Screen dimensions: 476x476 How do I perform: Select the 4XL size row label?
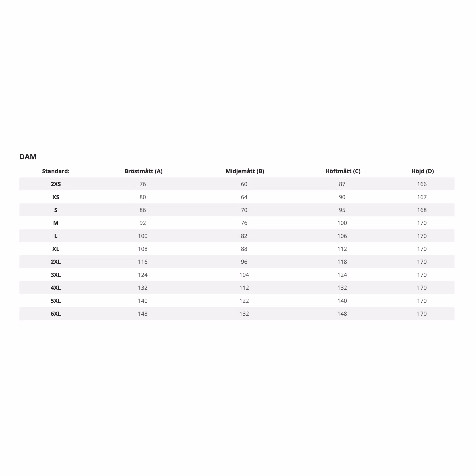pos(56,288)
